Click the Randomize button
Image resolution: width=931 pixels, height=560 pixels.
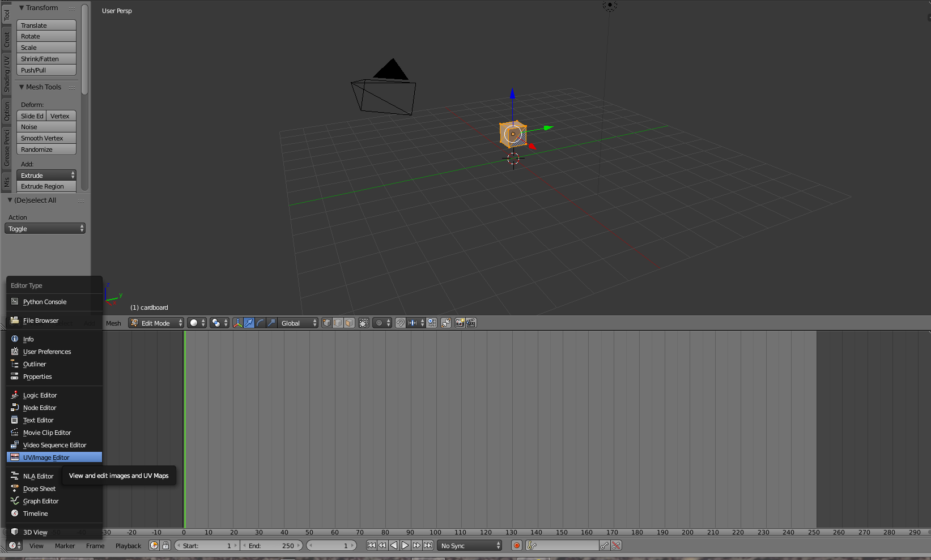[x=46, y=149]
